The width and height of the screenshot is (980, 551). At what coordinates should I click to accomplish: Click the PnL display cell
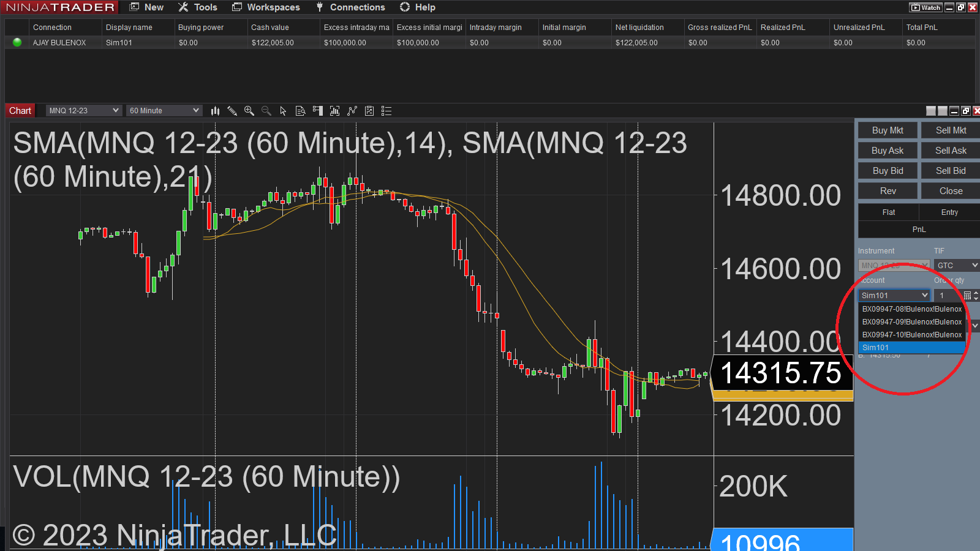pos(919,230)
